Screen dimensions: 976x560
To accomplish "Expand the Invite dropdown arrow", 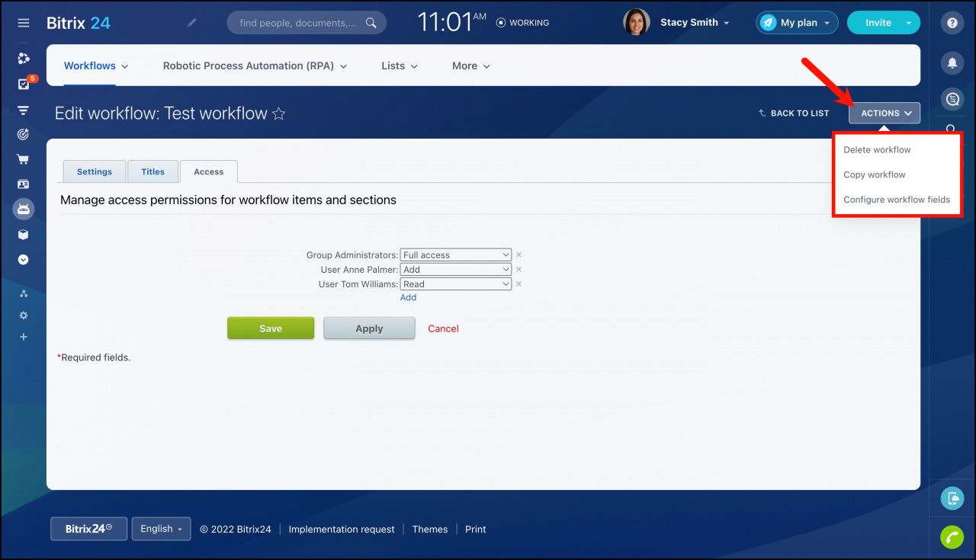I will (909, 23).
